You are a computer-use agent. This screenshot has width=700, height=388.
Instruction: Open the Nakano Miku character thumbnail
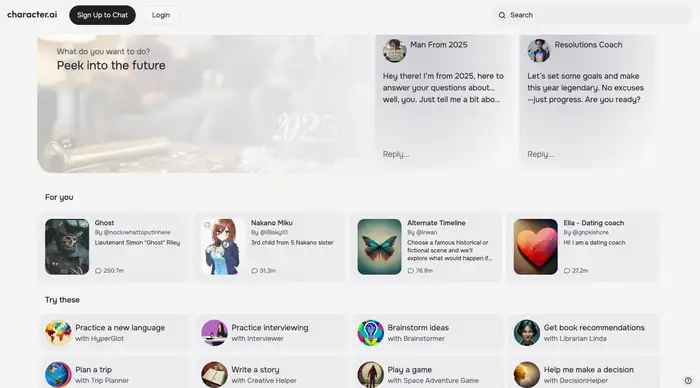(x=223, y=246)
